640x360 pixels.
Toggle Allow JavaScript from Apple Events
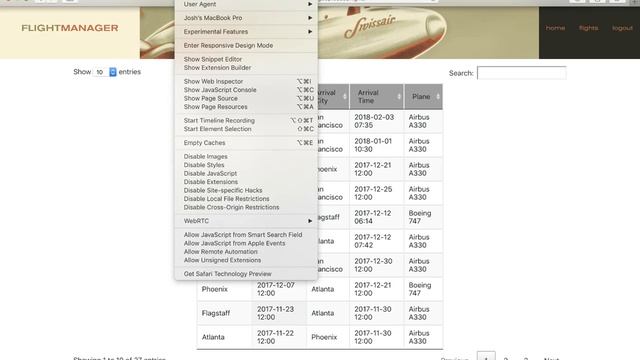(246, 243)
